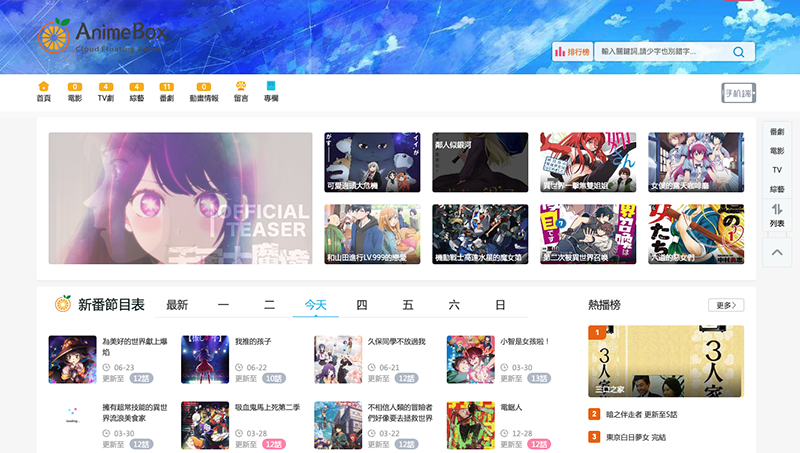This screenshot has height=453, width=800.
Task: Open the 和山田進行LV.999的戀愛 thumbnail
Action: point(372,234)
